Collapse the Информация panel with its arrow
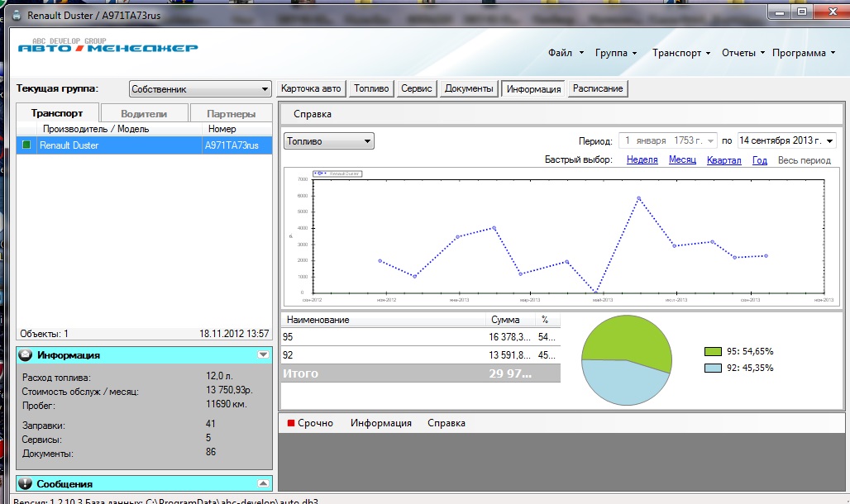The width and height of the screenshot is (850, 504). [263, 354]
